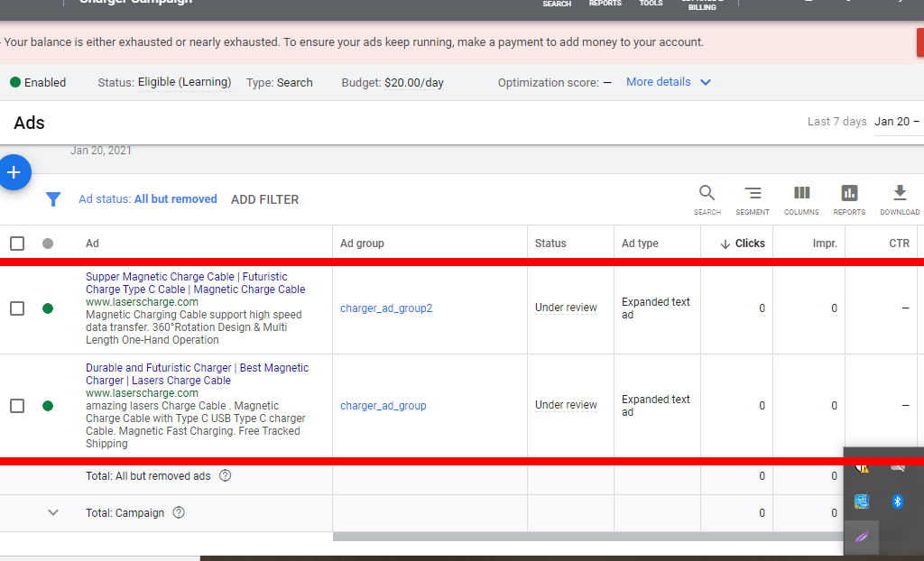Open REPORTS in the top header bar

[x=605, y=4]
